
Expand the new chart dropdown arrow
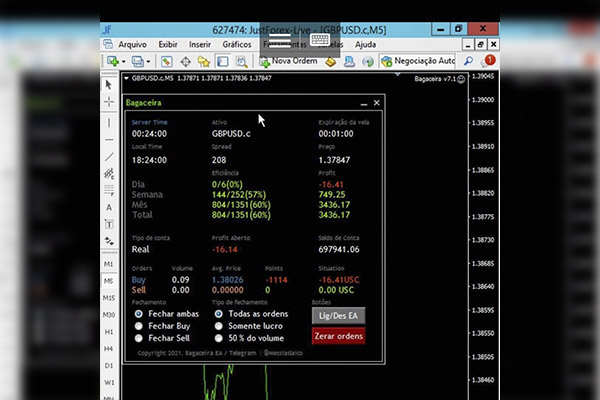124,62
